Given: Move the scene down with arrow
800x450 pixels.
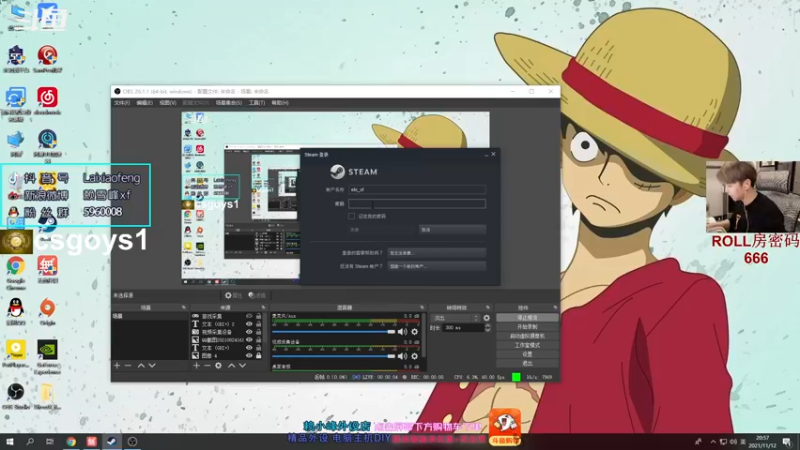Looking at the screenshot, I should [152, 366].
